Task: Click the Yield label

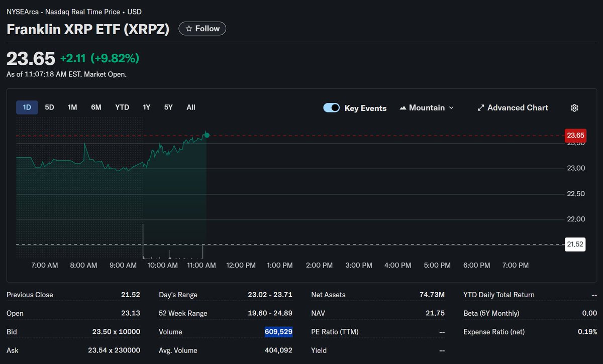Action: (x=319, y=350)
